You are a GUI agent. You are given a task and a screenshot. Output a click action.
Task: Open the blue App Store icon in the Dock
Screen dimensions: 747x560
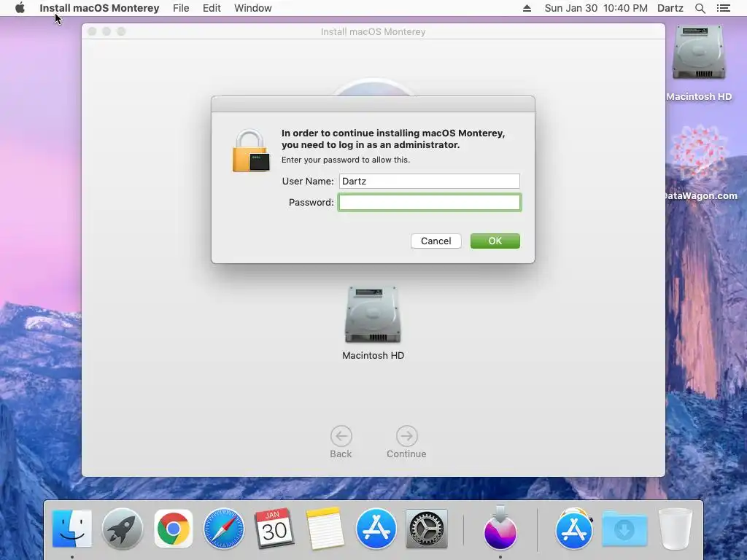coord(376,529)
